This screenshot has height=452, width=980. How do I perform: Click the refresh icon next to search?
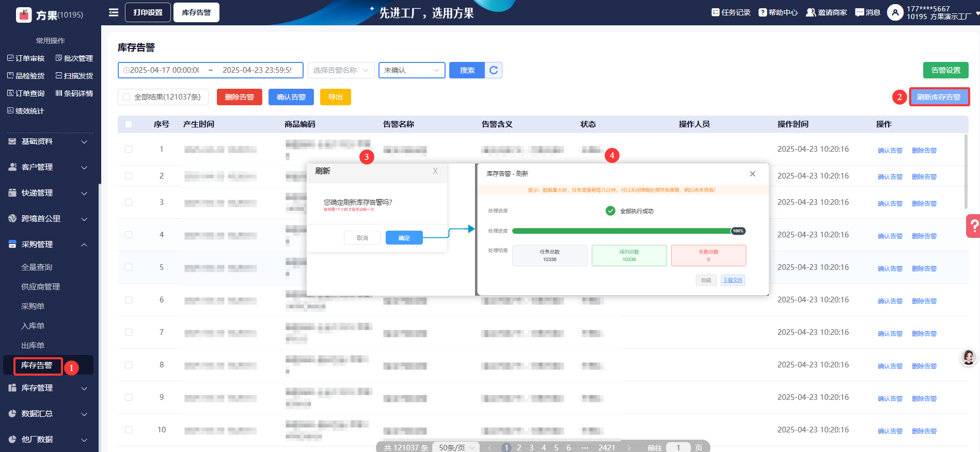[494, 70]
